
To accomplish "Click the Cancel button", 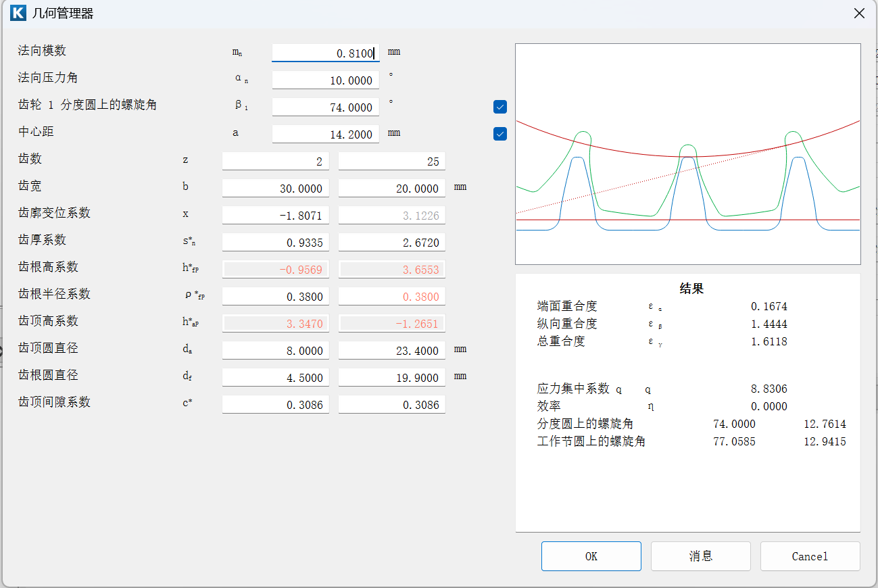I will tap(810, 556).
